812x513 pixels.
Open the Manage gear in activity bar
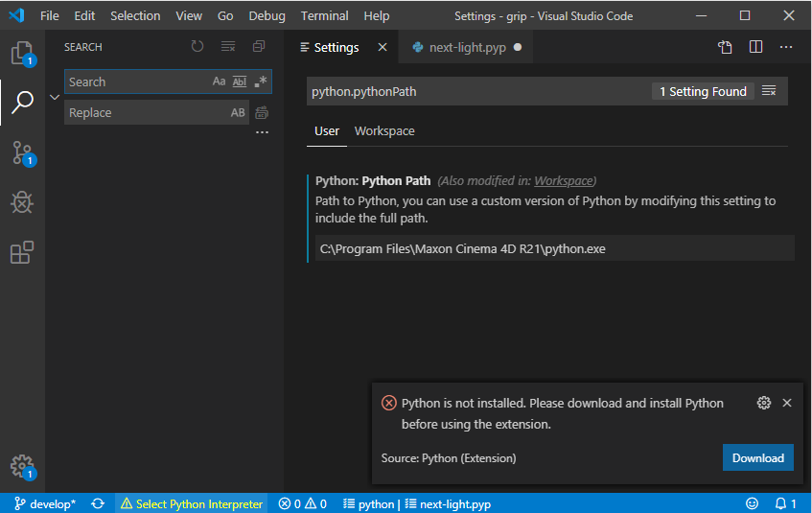22,467
